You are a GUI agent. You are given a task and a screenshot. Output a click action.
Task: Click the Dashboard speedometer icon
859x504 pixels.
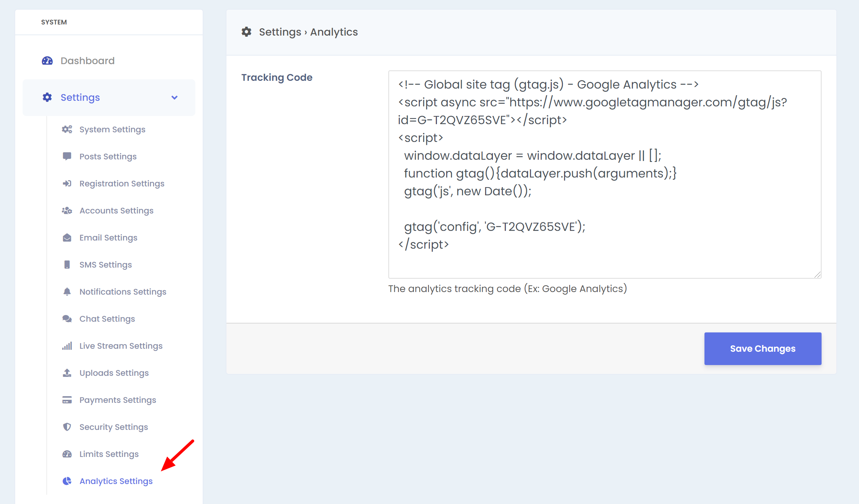point(47,60)
